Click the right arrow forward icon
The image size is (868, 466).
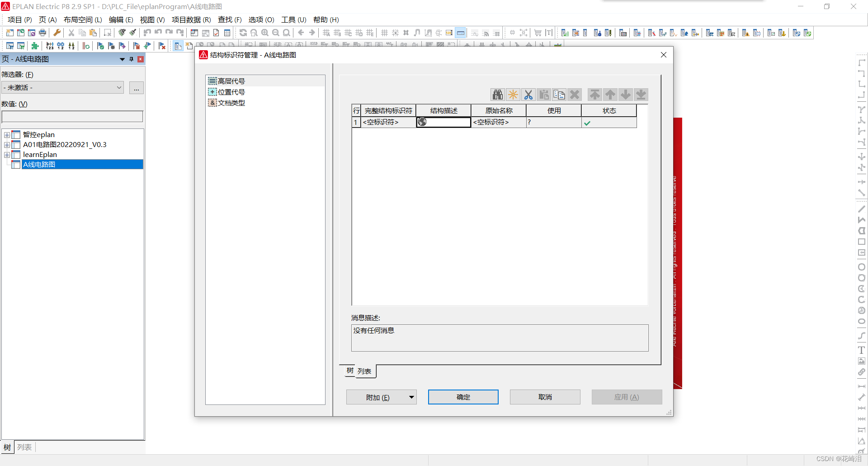[312, 33]
